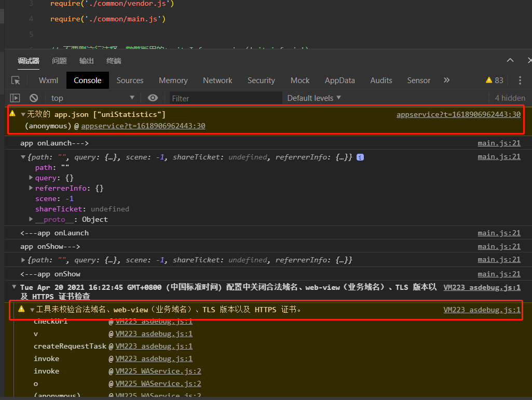Toggle the live expression eye icon

tap(153, 98)
